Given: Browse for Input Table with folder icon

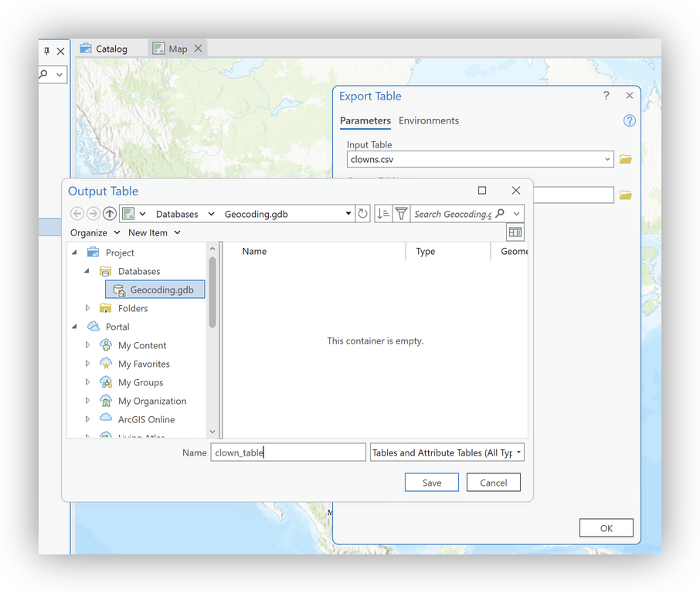Looking at the screenshot, I should [626, 160].
